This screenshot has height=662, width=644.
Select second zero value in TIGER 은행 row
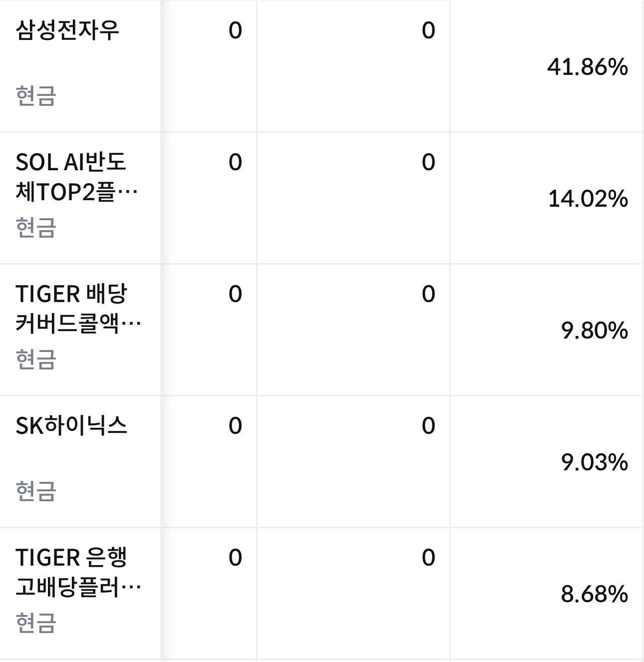pyautogui.click(x=428, y=558)
